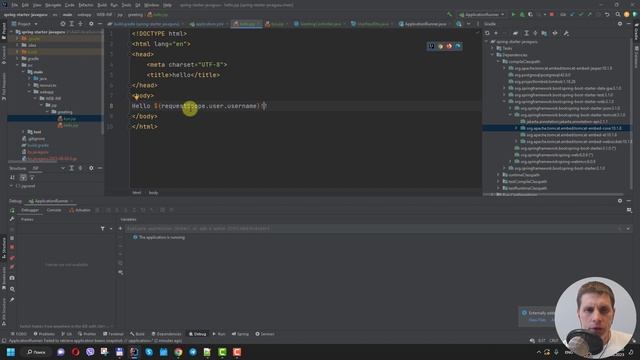This screenshot has width=640, height=360.
Task: Click Select Opened File target icon in Project panel
Action: tap(62, 24)
